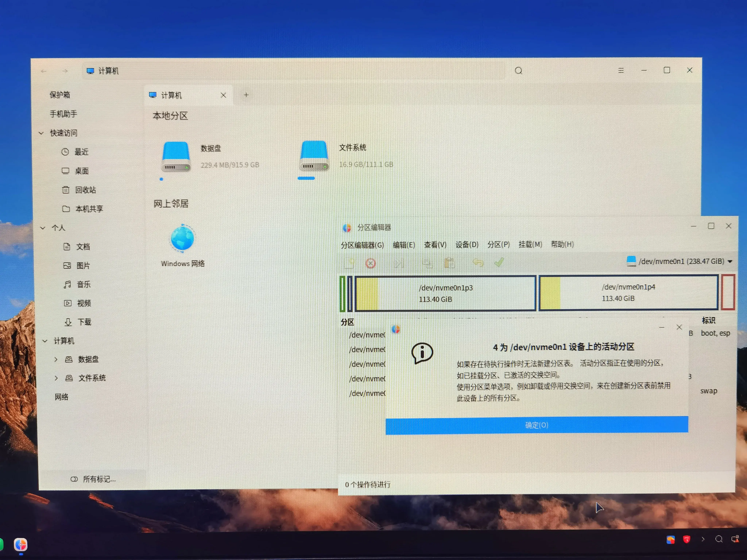The width and height of the screenshot is (747, 560).
Task: Click the search icon in file manager
Action: click(518, 71)
